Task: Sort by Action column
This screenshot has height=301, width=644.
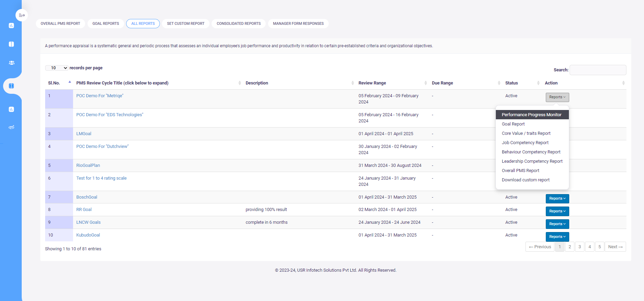Action: 584,83
